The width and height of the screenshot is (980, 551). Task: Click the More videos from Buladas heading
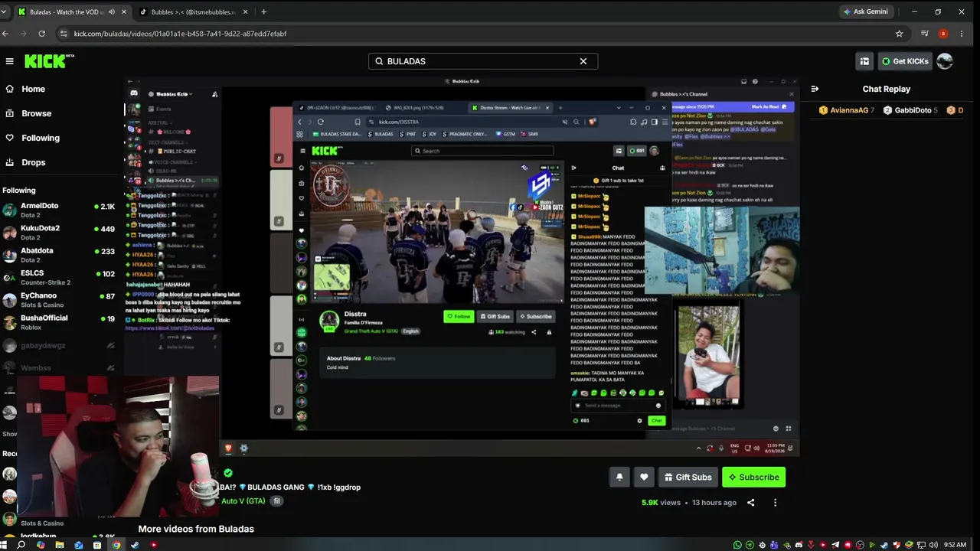[x=196, y=529]
